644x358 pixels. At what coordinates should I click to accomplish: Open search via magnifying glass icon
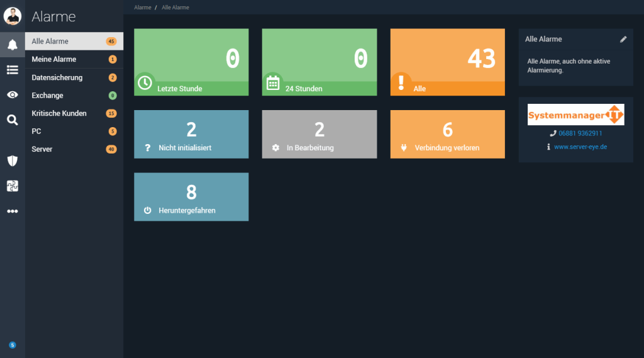click(12, 120)
